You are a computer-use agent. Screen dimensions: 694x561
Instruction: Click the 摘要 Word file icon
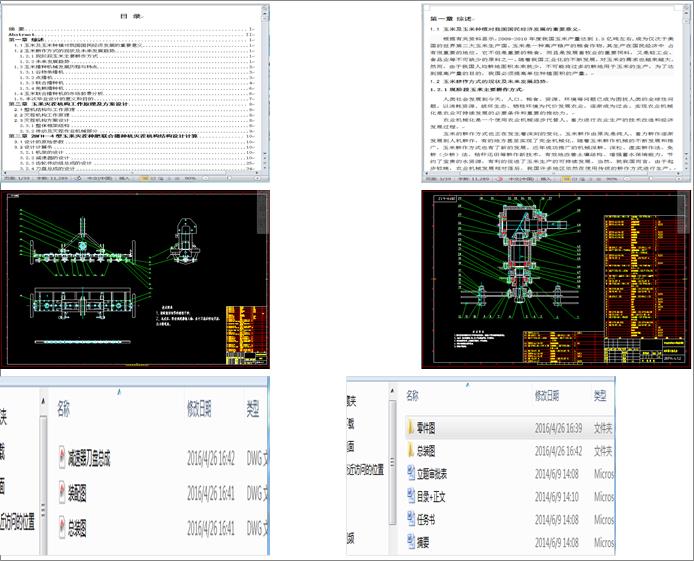pos(411,542)
